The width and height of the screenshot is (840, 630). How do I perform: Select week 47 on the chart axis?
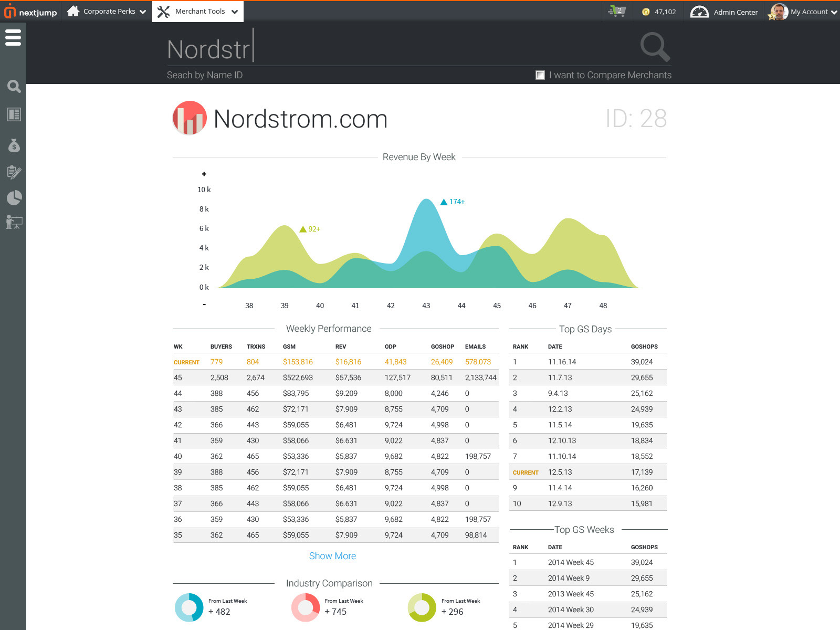[x=568, y=306]
